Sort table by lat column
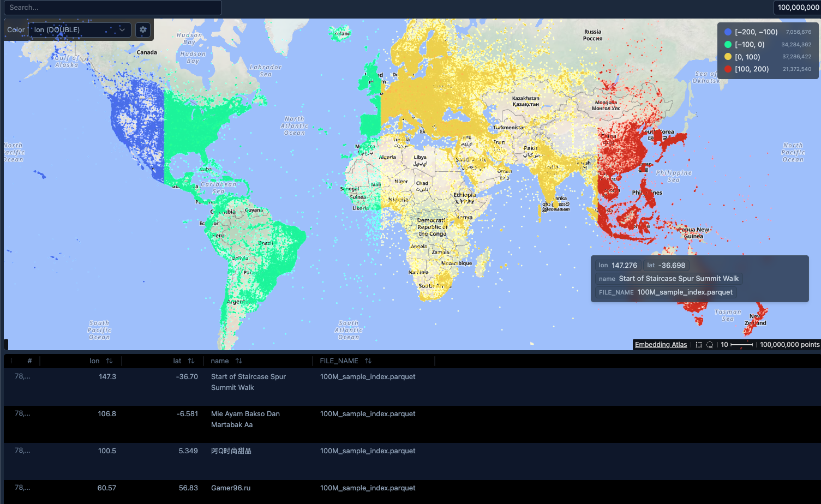This screenshot has width=821, height=504. [191, 361]
